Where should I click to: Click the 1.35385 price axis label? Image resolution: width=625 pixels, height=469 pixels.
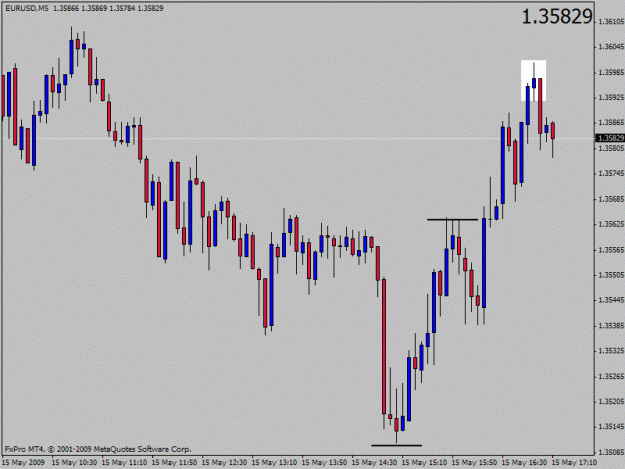pos(611,326)
